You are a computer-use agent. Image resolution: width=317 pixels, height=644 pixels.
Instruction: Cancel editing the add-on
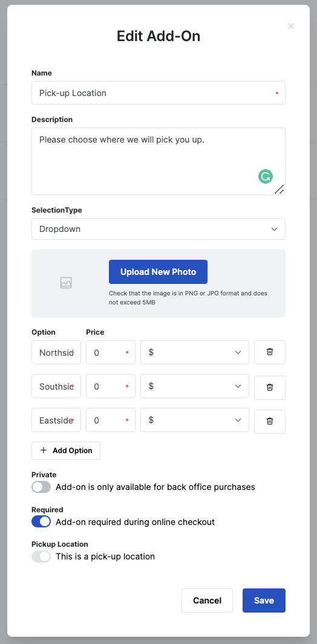(208, 601)
